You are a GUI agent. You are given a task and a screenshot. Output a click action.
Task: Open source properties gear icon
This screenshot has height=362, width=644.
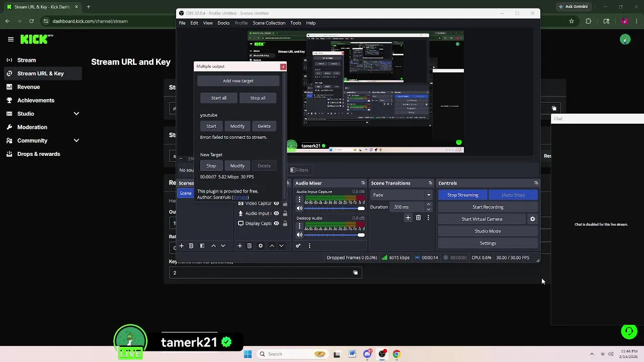[261, 246]
